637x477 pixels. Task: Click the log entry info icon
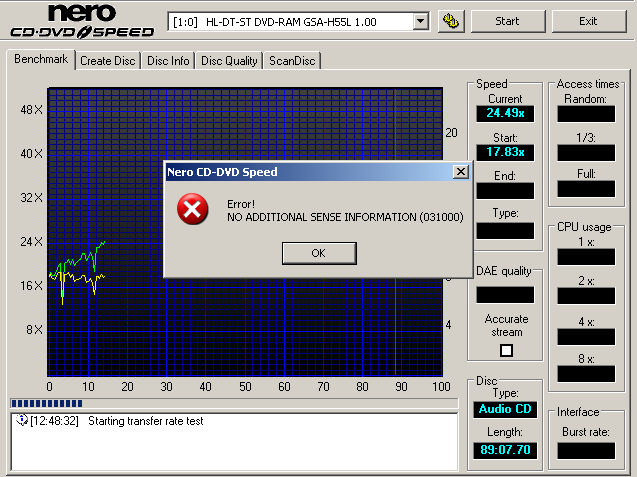tap(22, 420)
